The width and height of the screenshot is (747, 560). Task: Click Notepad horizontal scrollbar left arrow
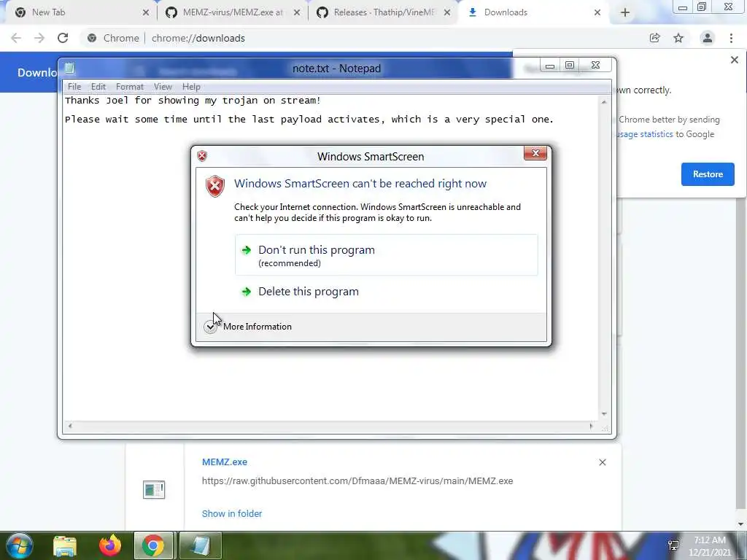[70, 426]
